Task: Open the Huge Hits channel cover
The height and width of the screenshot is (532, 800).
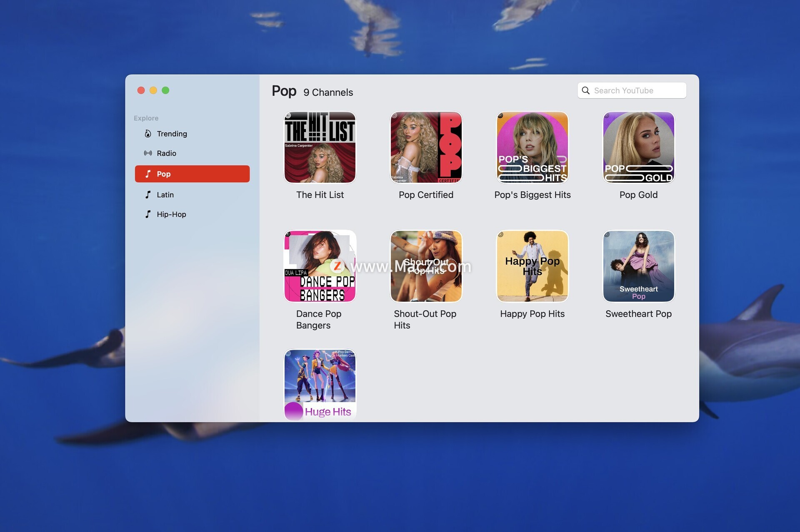Action: (x=320, y=385)
